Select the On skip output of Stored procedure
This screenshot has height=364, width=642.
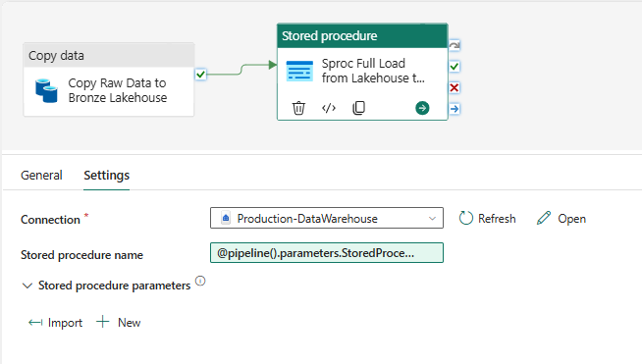pos(455,45)
